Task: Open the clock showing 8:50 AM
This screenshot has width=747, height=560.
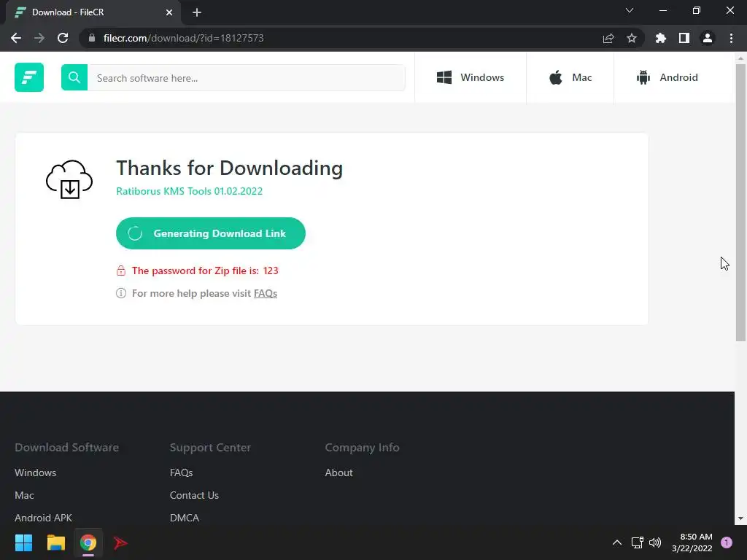Action: point(692,542)
